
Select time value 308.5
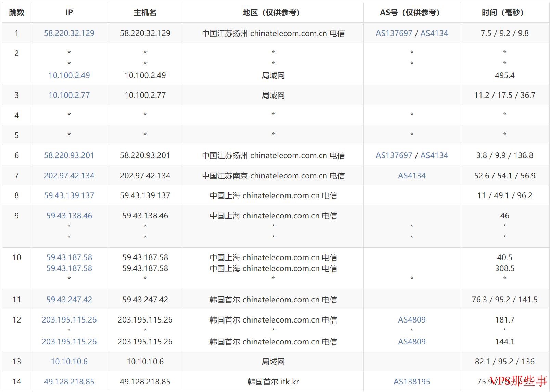coord(504,268)
